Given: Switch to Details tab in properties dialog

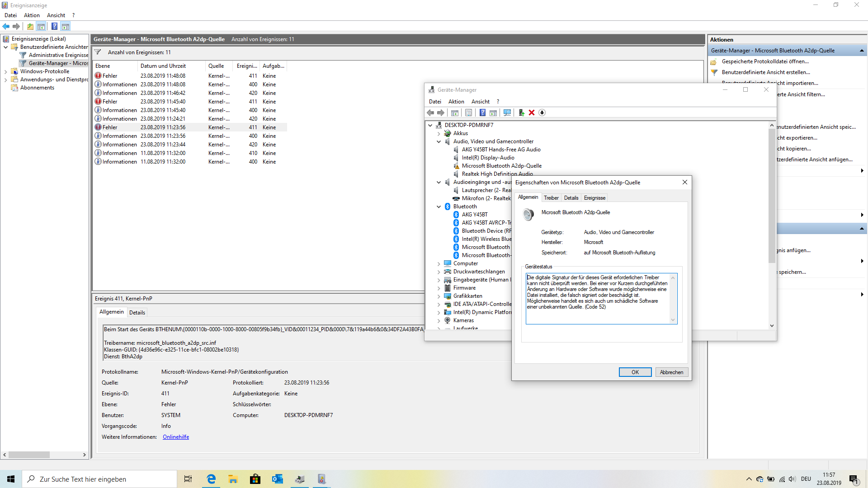Looking at the screenshot, I should 571,198.
